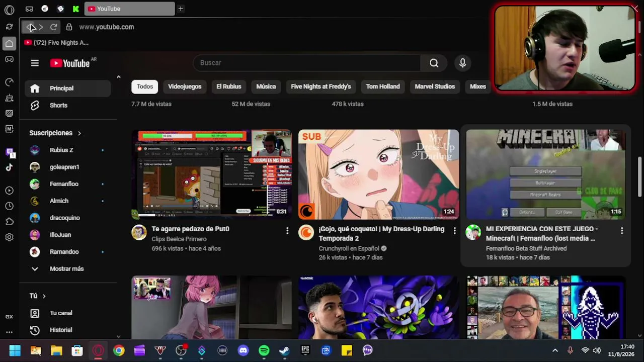Select the Todos filter chip

(145, 86)
